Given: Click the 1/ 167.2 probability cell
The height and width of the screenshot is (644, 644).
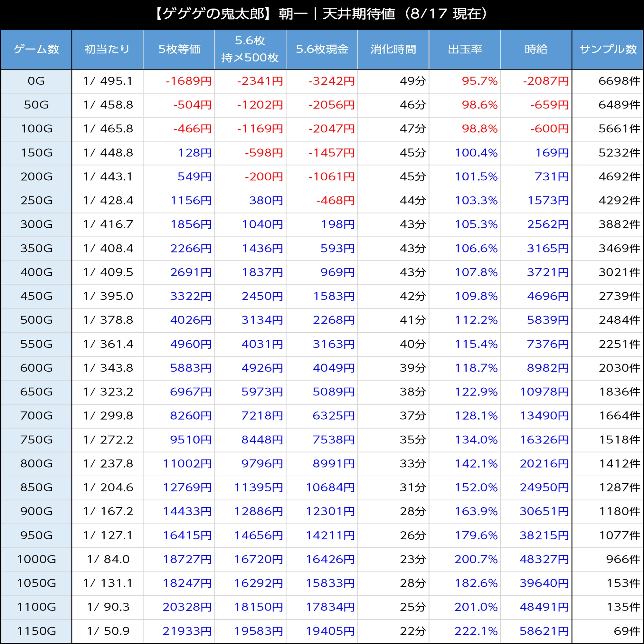Looking at the screenshot, I should [x=107, y=511].
